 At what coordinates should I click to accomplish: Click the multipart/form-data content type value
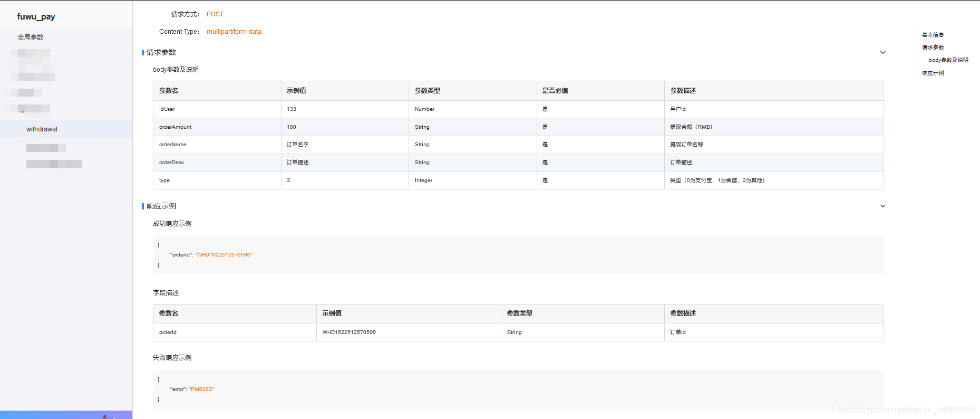[x=234, y=32]
